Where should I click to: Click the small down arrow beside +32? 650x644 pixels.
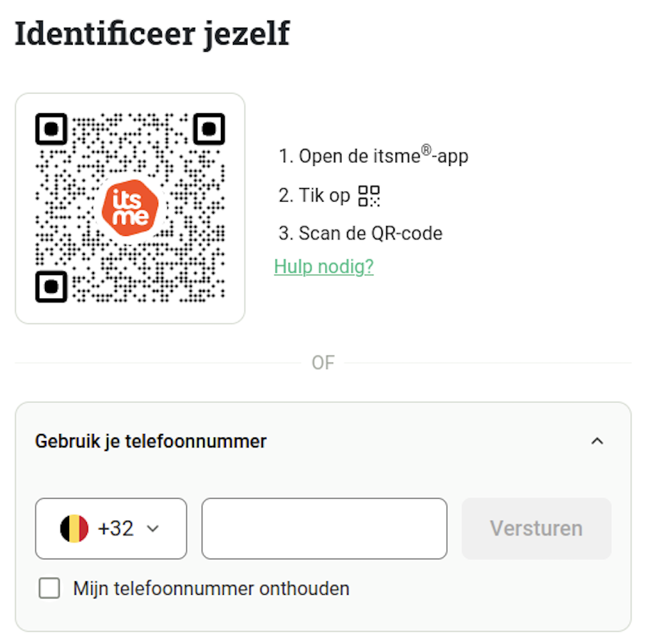153,529
